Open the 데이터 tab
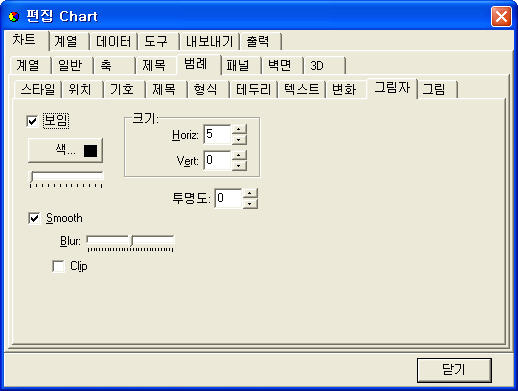 coord(114,42)
